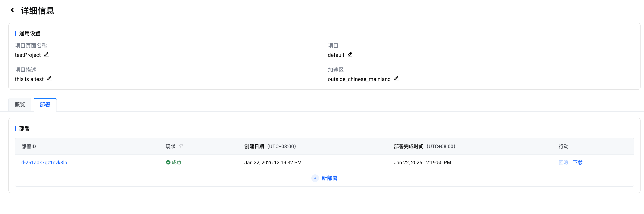Click the 通用设置 section heading

(x=30, y=33)
